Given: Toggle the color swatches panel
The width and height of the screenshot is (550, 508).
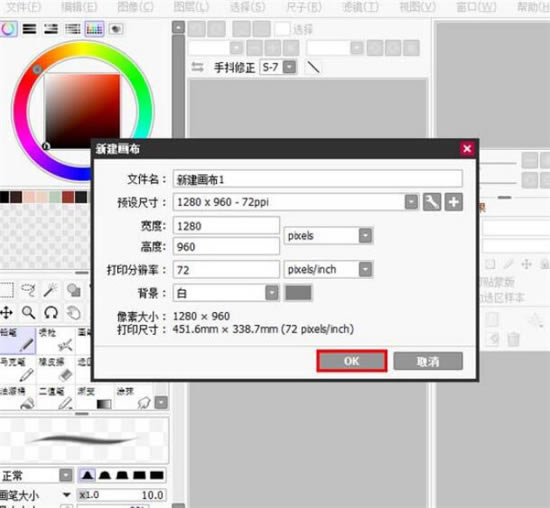Looking at the screenshot, I should (94, 29).
